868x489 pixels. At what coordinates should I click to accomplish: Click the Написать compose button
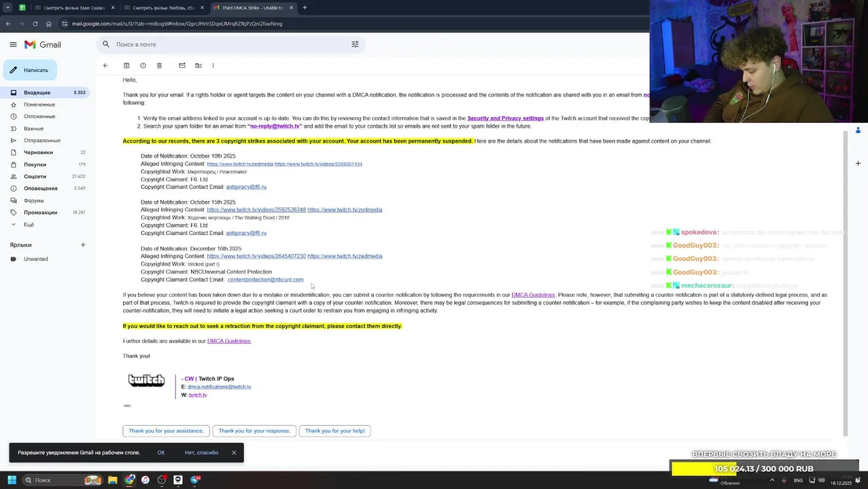pos(30,70)
